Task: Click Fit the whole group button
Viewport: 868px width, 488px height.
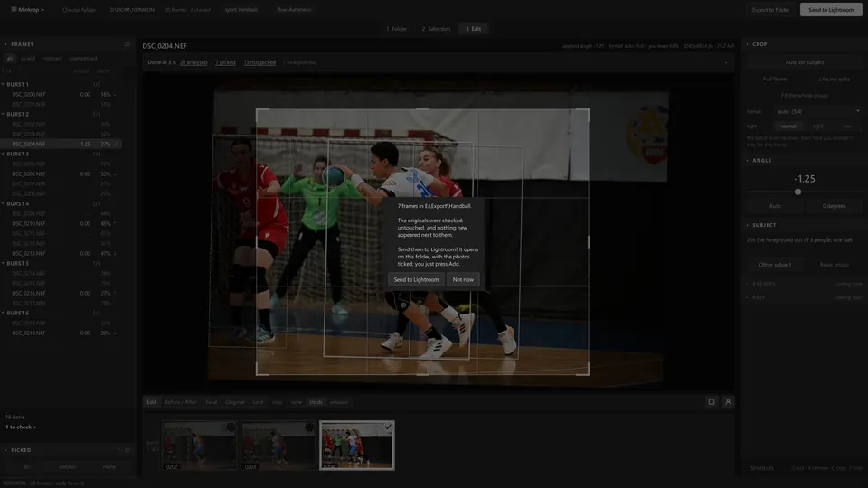Action: 805,95
